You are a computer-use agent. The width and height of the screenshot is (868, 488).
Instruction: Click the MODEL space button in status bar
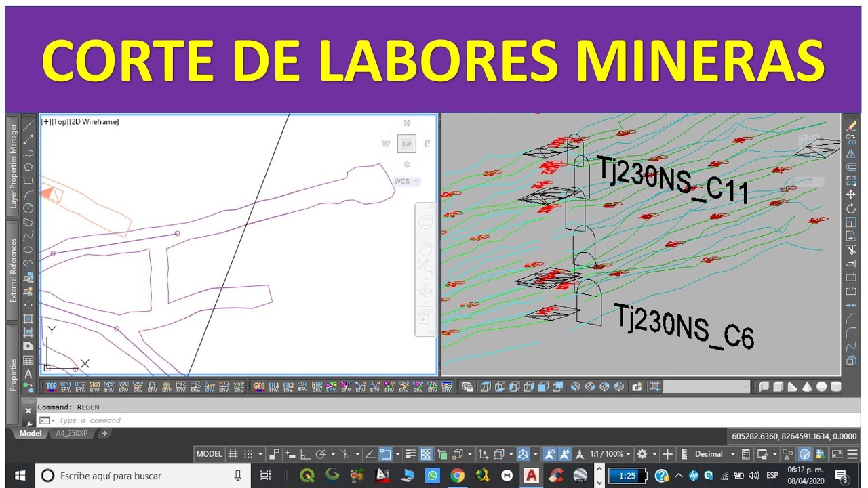(x=210, y=453)
